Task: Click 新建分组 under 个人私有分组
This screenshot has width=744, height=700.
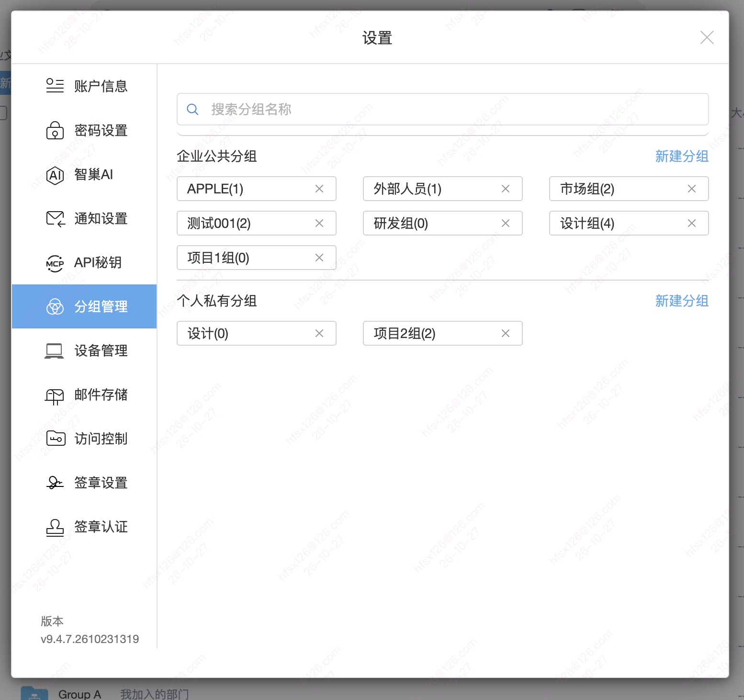Action: coord(682,301)
